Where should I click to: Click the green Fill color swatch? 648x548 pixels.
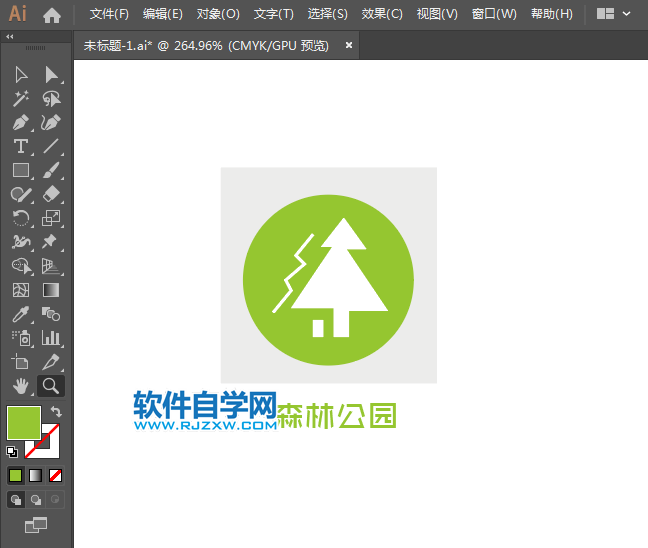tap(24, 423)
